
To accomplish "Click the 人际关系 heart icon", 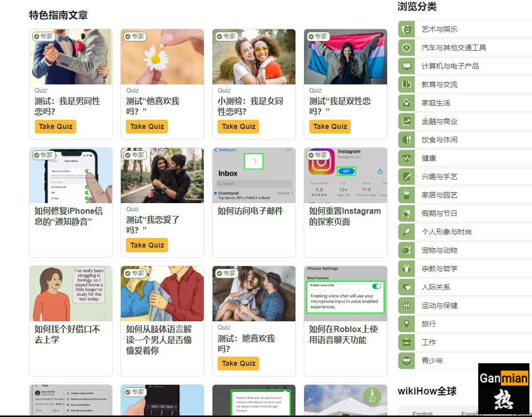I will click(x=407, y=287).
